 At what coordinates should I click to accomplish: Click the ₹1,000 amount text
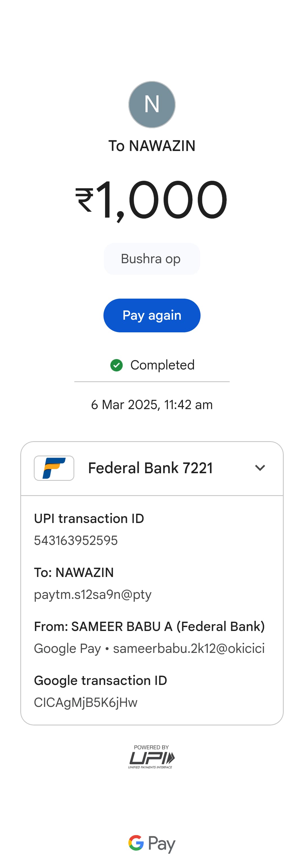151,199
